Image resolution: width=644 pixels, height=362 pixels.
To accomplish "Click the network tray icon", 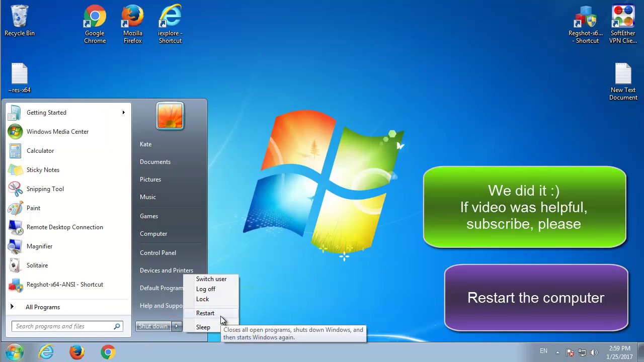I will (x=582, y=352).
